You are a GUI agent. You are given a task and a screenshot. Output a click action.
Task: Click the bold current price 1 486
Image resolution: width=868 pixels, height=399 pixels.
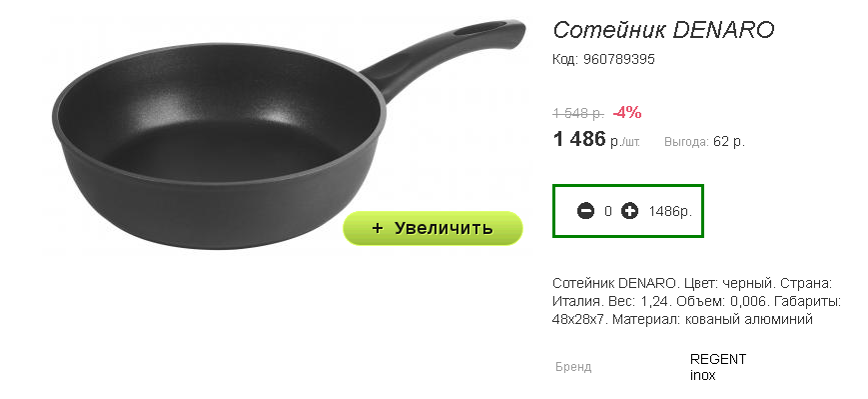point(579,139)
